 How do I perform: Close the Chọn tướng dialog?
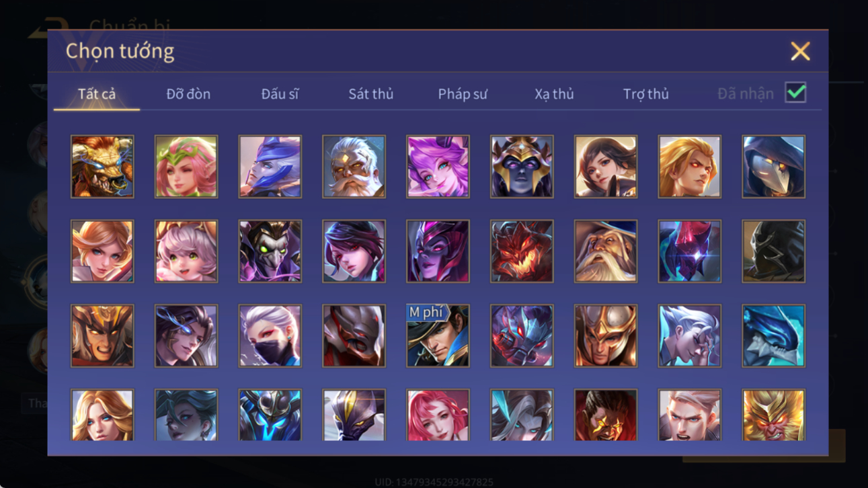click(x=800, y=51)
